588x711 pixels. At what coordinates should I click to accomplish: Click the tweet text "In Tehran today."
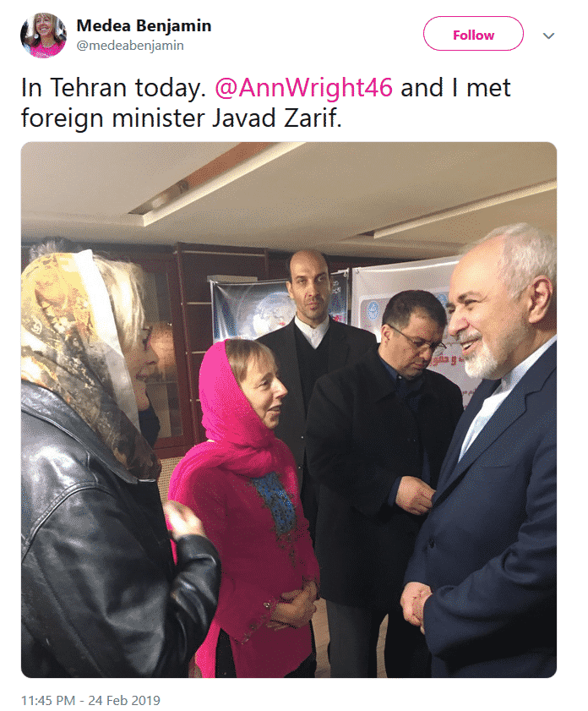tap(113, 87)
